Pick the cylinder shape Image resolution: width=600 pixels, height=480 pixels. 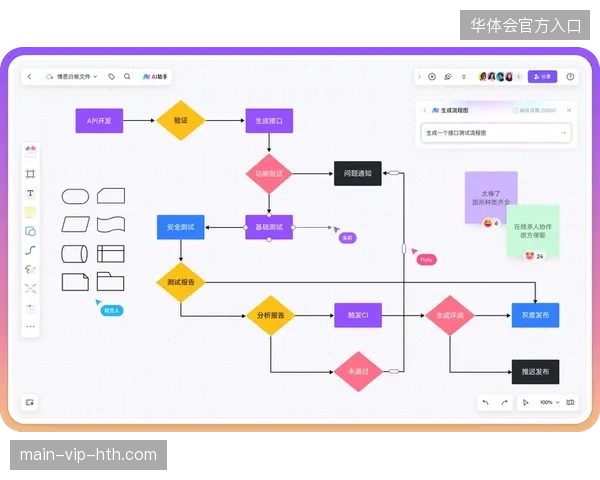tap(75, 254)
